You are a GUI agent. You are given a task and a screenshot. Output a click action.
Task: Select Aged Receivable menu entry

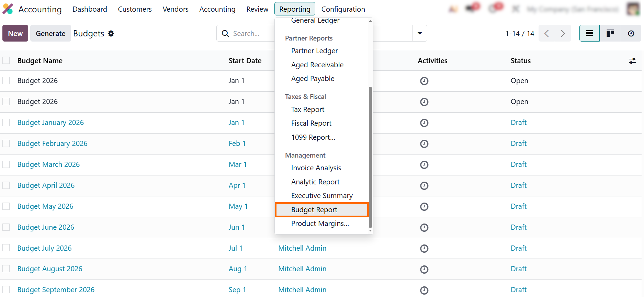pyautogui.click(x=317, y=65)
